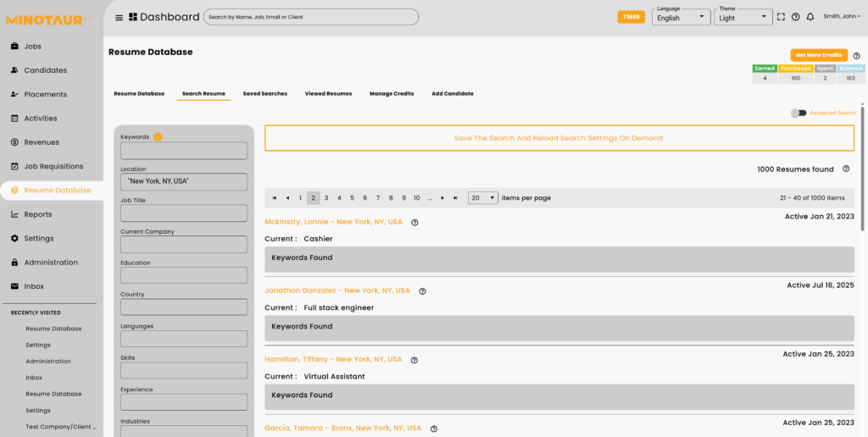Image resolution: width=868 pixels, height=437 pixels.
Task: Click the Get More Credits button
Action: pyautogui.click(x=819, y=55)
